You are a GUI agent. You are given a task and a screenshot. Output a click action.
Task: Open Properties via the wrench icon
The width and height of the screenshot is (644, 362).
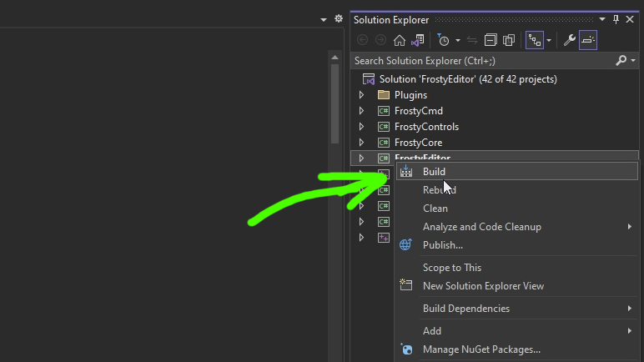click(x=569, y=40)
